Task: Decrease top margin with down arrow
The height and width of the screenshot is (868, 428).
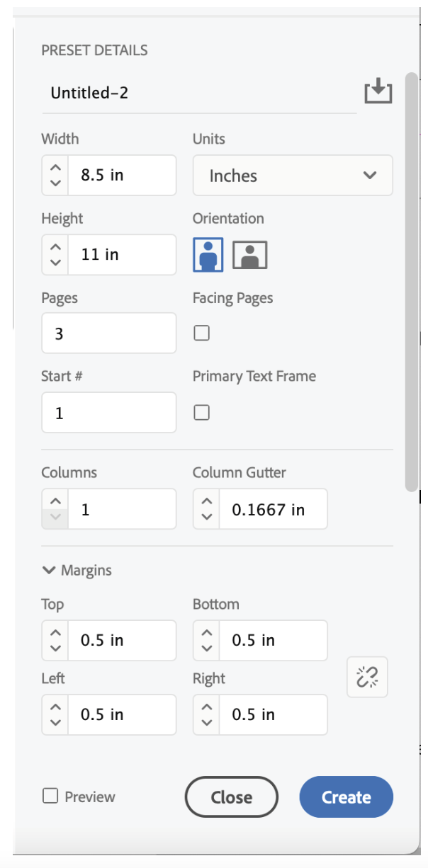Action: 55,647
